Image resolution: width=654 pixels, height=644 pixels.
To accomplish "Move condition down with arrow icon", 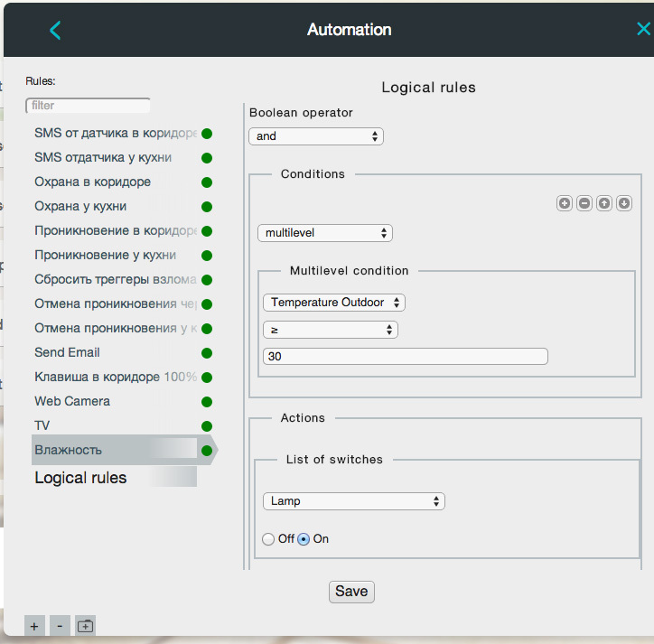I will [624, 203].
